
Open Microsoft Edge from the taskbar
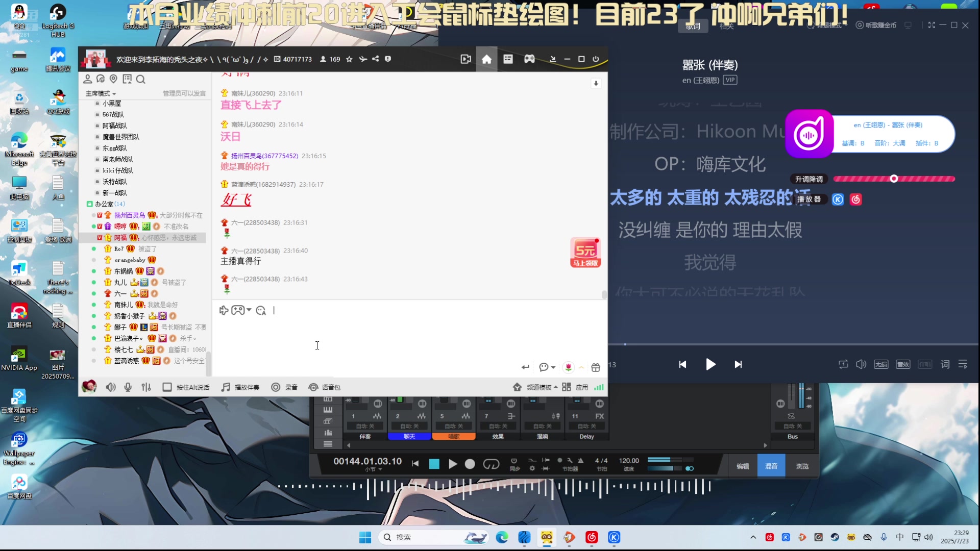(x=502, y=537)
